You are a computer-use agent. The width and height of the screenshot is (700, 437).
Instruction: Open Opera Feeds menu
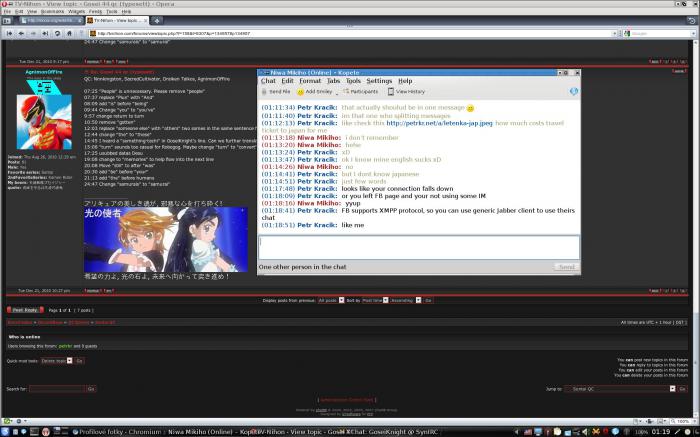coord(95,11)
